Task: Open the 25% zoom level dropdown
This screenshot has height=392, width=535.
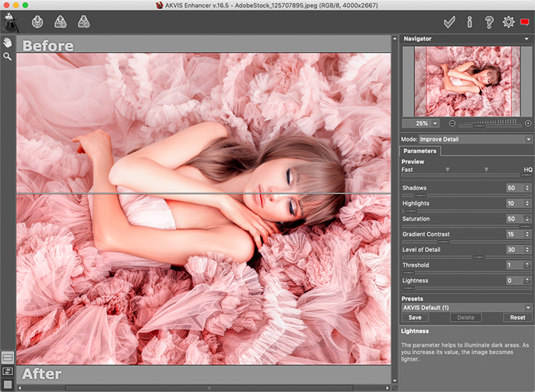Action: [x=435, y=123]
